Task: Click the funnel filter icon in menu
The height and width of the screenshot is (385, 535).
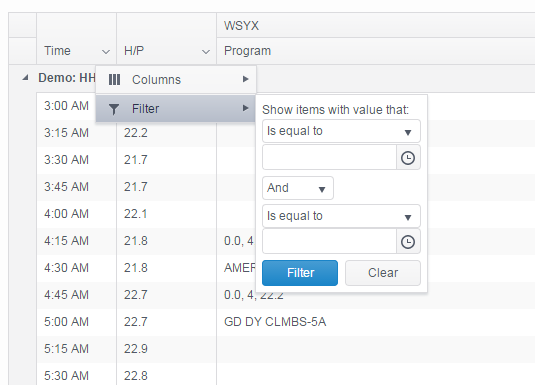Action: [114, 109]
